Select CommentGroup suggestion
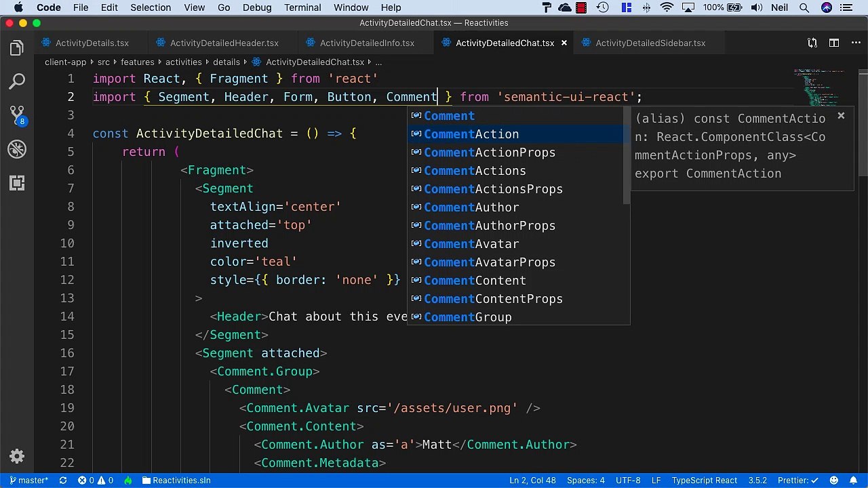 515,317
